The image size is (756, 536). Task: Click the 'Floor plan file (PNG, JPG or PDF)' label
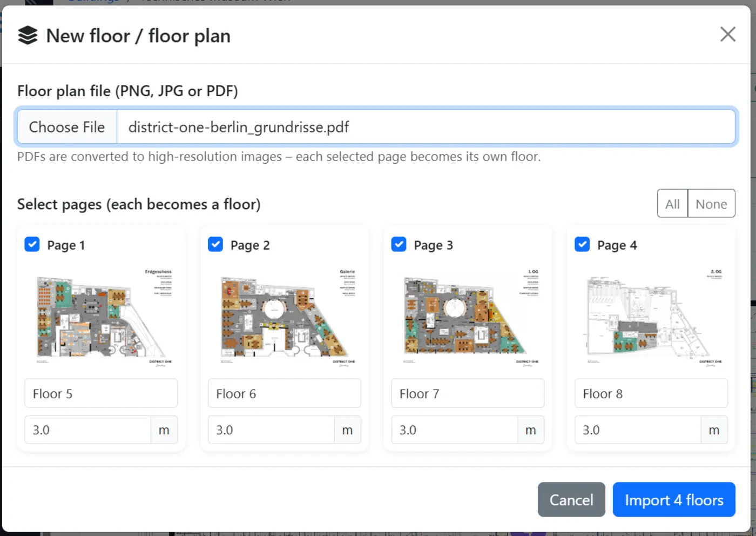tap(127, 91)
